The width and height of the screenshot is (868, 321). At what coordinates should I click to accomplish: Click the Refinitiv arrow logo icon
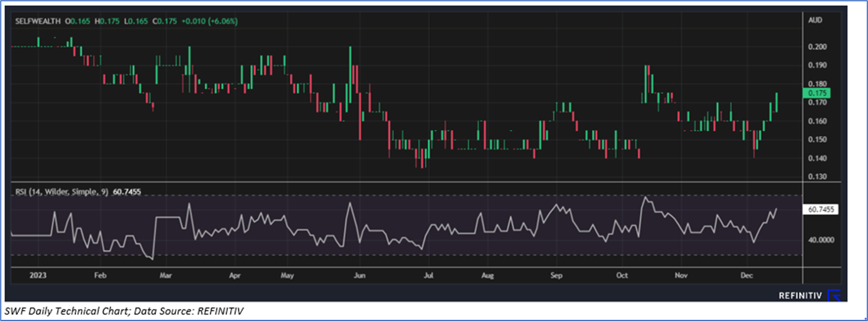coord(835,296)
